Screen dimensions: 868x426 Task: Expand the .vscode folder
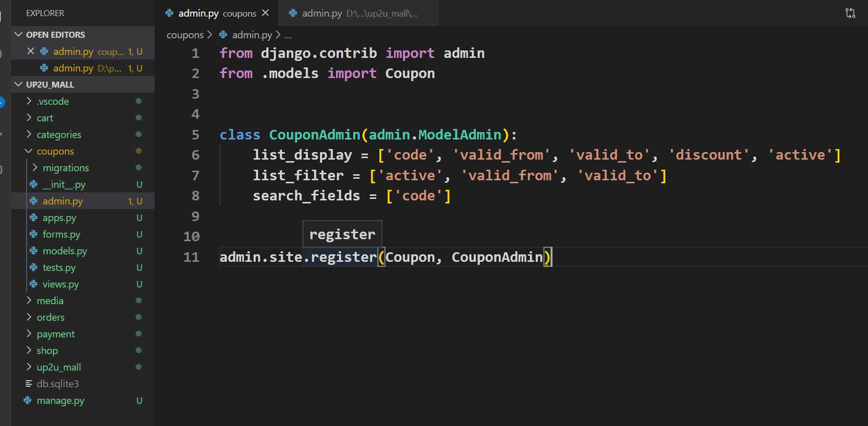click(83, 101)
